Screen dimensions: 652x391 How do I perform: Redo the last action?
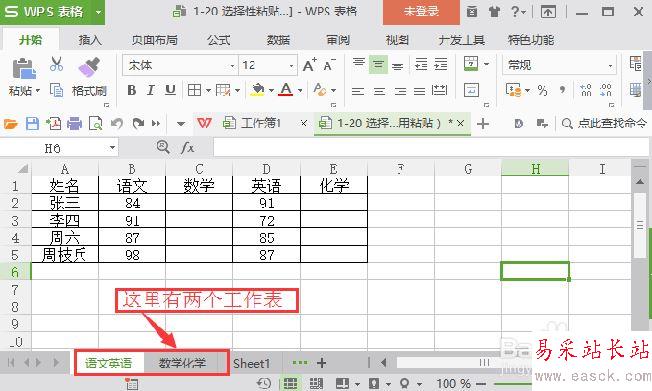pyautogui.click(x=138, y=124)
